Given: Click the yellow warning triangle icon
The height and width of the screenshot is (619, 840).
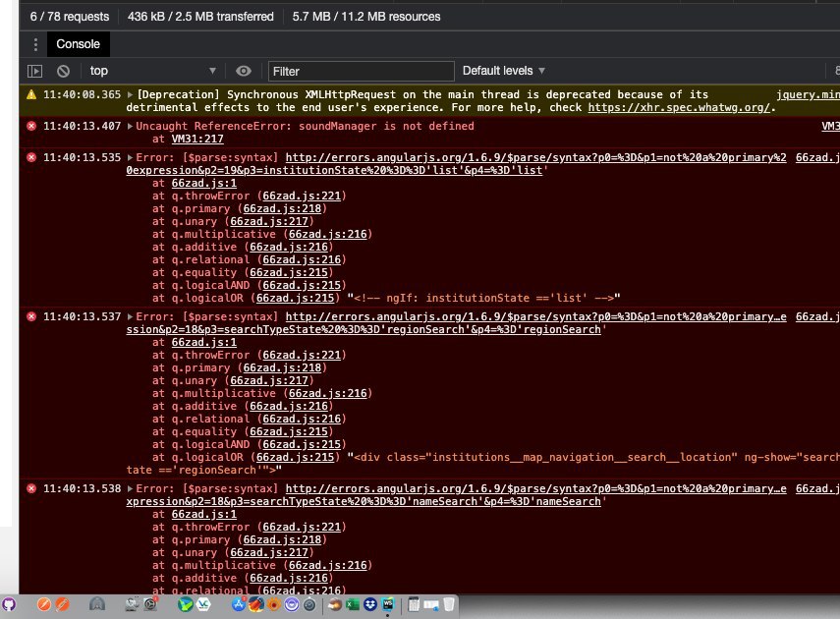Looking at the screenshot, I should point(31,94).
